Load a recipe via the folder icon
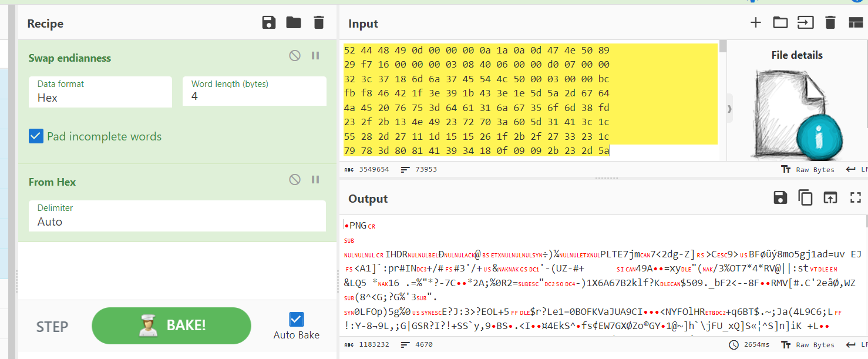This screenshot has height=359, width=868. click(294, 23)
